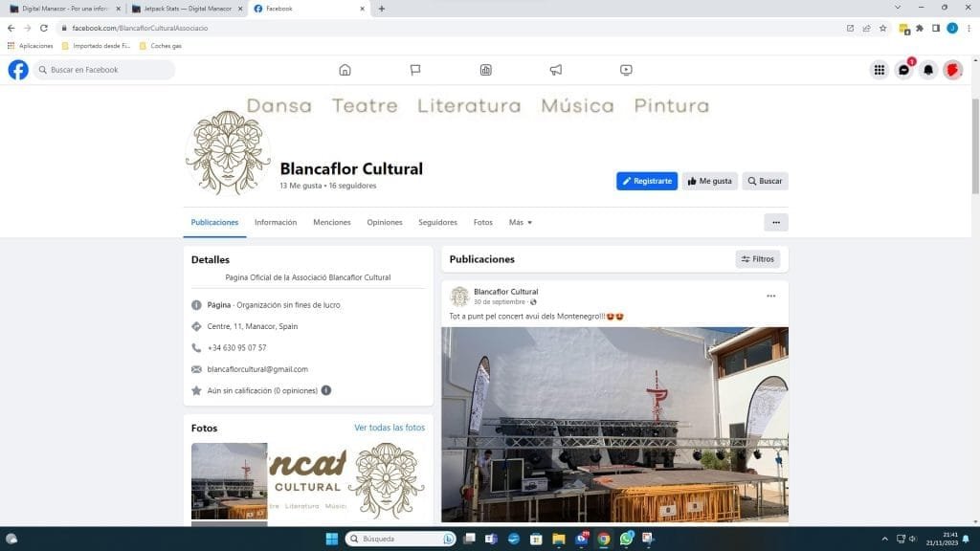Click the ads megaphone icon
This screenshot has height=551, width=980.
[555, 70]
